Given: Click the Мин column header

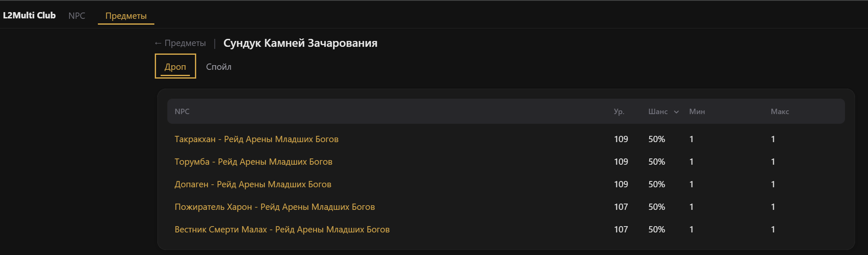Looking at the screenshot, I should pos(697,112).
